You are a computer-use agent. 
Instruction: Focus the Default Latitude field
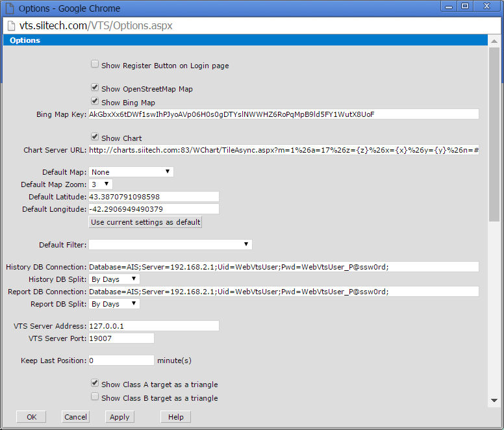click(x=154, y=197)
